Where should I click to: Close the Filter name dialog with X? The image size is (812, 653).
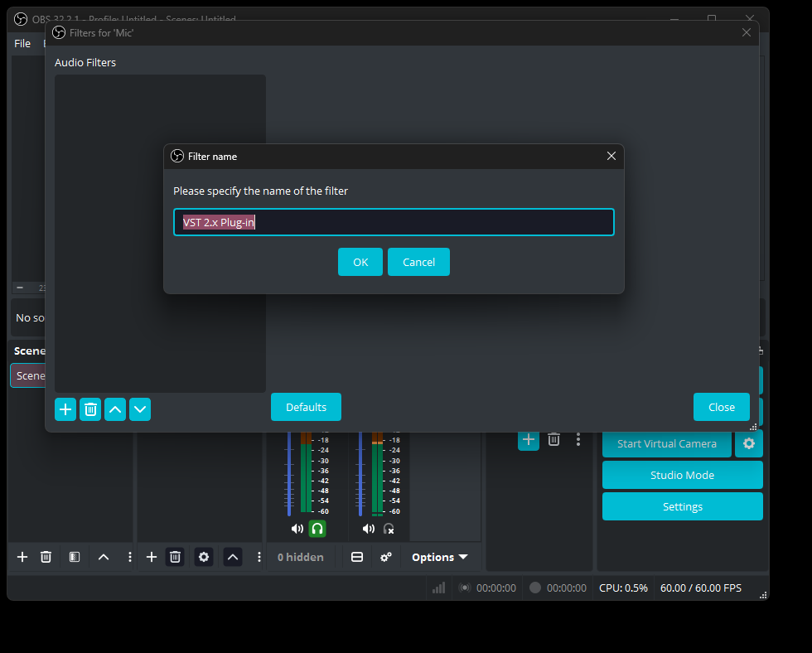click(x=611, y=156)
